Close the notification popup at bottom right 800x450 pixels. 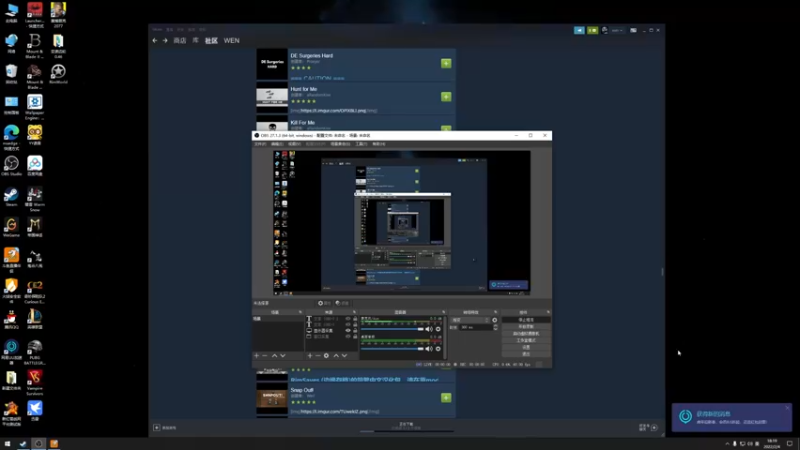787,408
